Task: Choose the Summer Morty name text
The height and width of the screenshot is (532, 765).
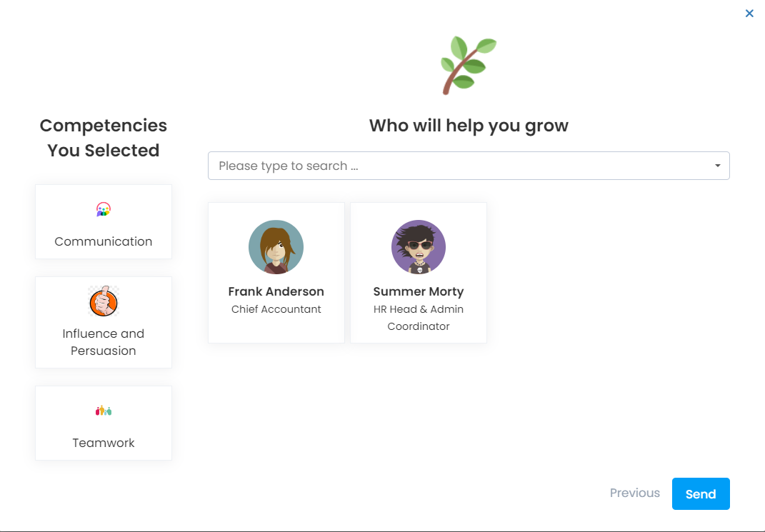Action: point(419,291)
